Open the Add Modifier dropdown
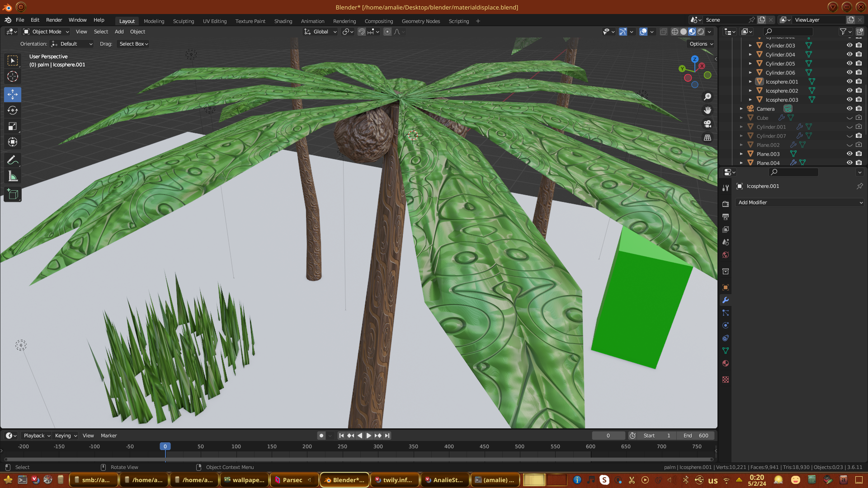This screenshot has width=868, height=488. pyautogui.click(x=799, y=202)
